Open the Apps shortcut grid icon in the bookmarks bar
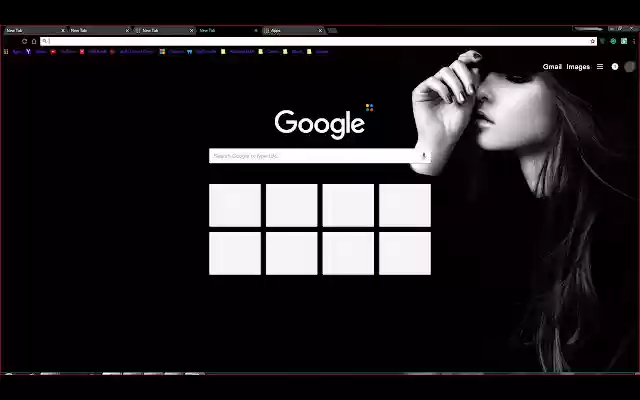This screenshot has width=640, height=400. coord(6,52)
